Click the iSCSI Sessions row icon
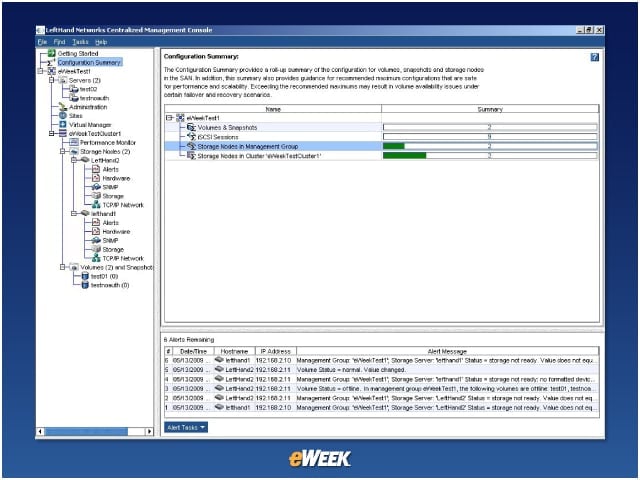 click(x=191, y=137)
